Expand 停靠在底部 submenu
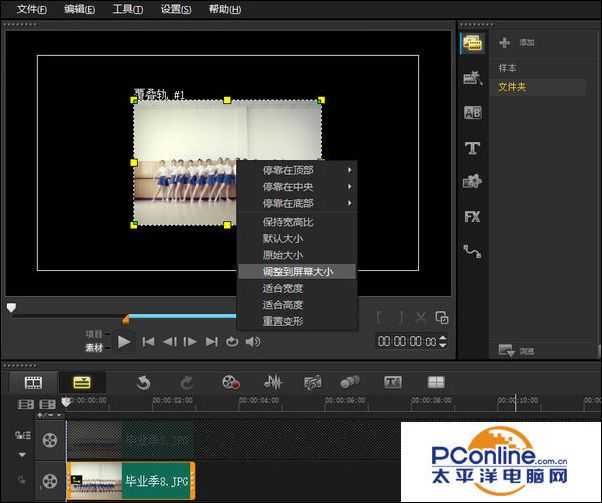 [x=298, y=203]
